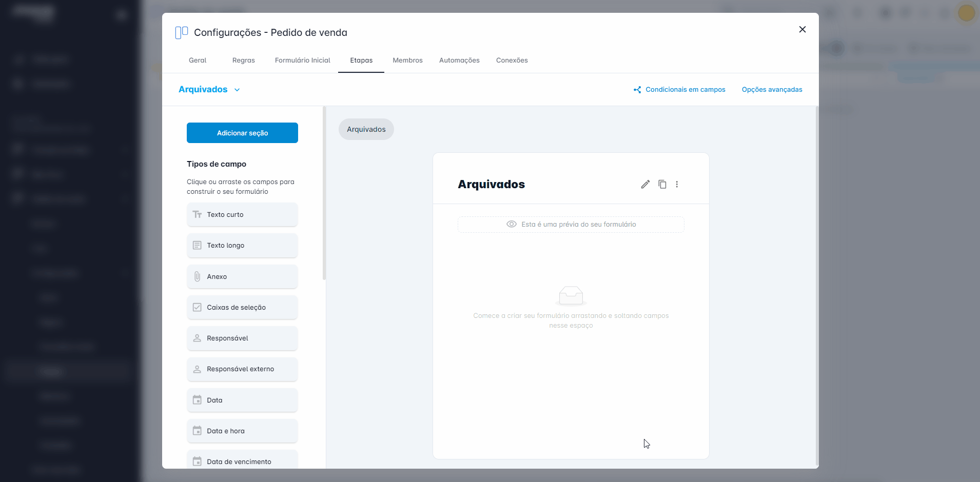Image resolution: width=980 pixels, height=482 pixels.
Task: Click the pipe icon beside Configurações title
Action: (182, 32)
